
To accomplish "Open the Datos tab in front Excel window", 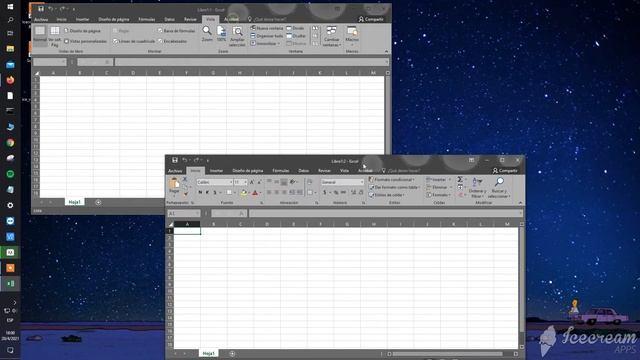I will pos(304,171).
